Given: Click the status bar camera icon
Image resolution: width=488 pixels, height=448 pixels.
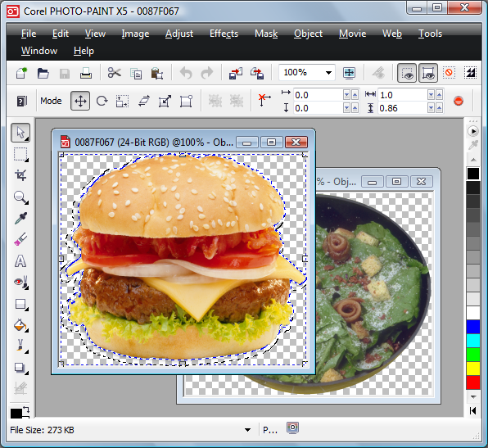Looking at the screenshot, I should click(x=292, y=428).
